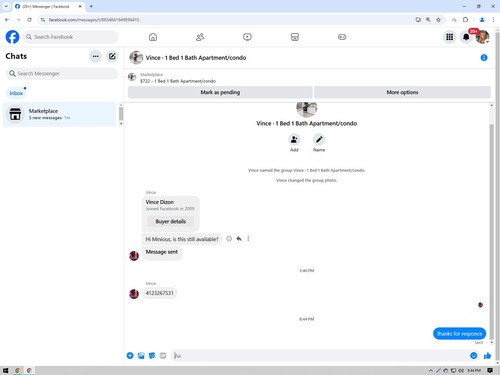
Task: Reply to the 'still available' message
Action: (239, 239)
